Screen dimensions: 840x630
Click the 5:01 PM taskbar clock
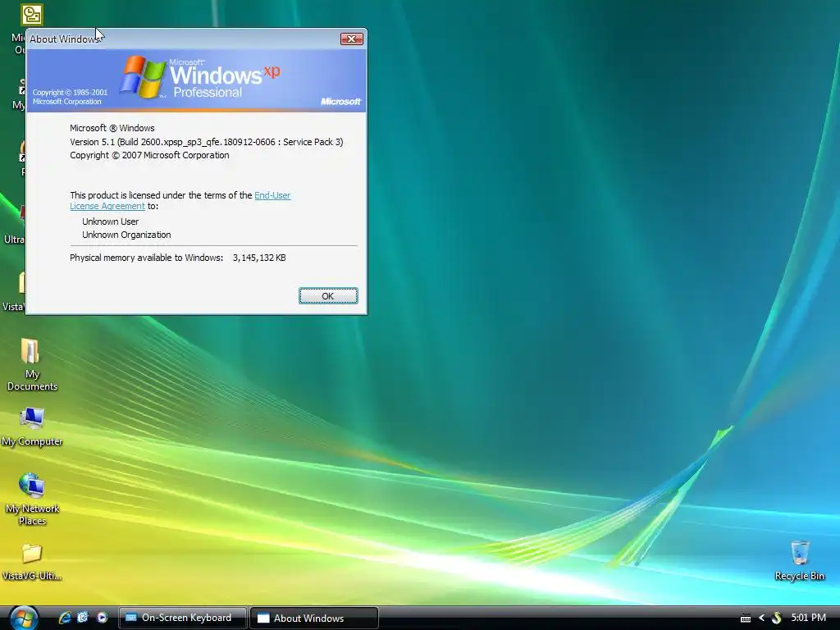[808, 618]
